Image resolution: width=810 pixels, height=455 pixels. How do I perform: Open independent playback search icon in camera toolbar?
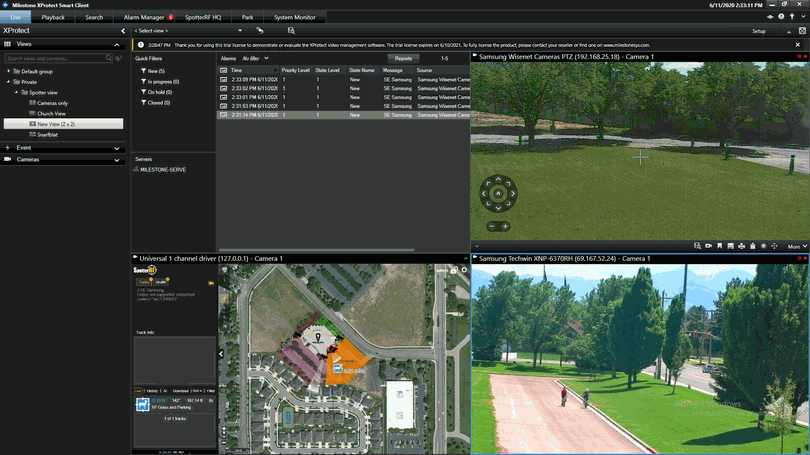[x=697, y=246]
